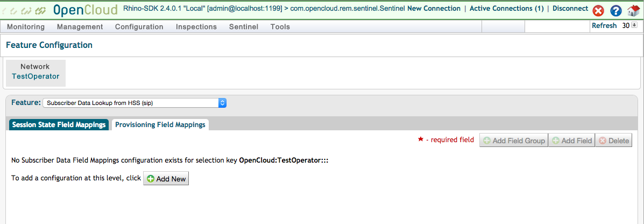
Task: Click the Feature Configuration heading
Action: pyautogui.click(x=49, y=45)
